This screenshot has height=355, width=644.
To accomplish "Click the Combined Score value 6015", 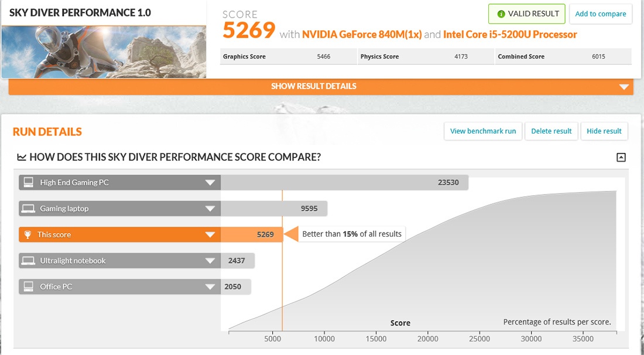I will 598,57.
